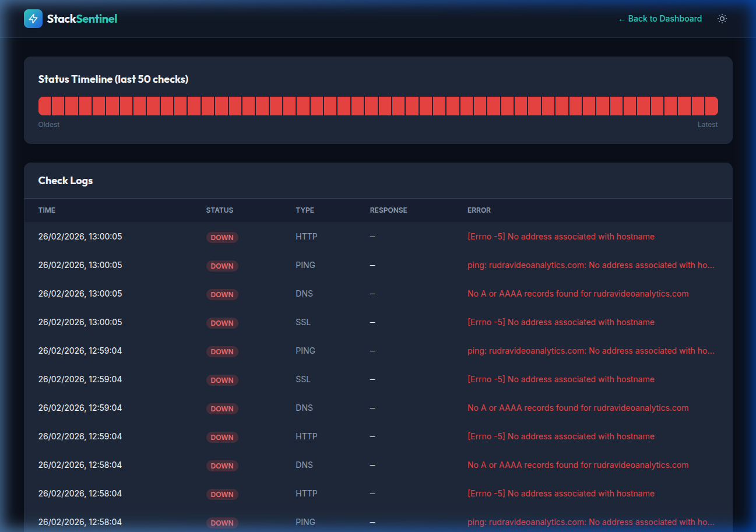Click the timestamp of the 13:00:05 HTTP row
This screenshot has height=532, width=756.
pyautogui.click(x=80, y=237)
